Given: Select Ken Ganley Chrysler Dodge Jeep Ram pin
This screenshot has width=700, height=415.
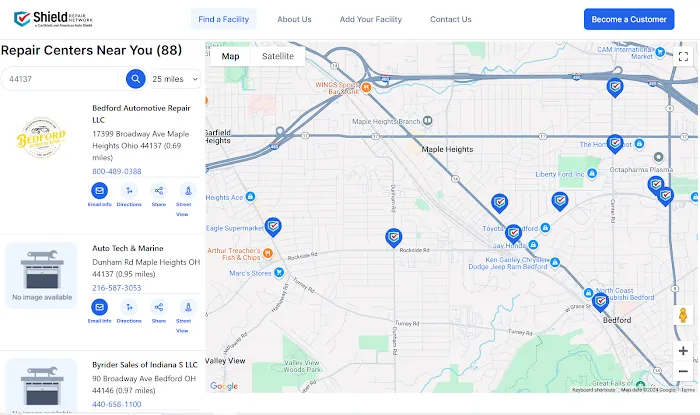Looking at the screenshot, I should pyautogui.click(x=555, y=262).
